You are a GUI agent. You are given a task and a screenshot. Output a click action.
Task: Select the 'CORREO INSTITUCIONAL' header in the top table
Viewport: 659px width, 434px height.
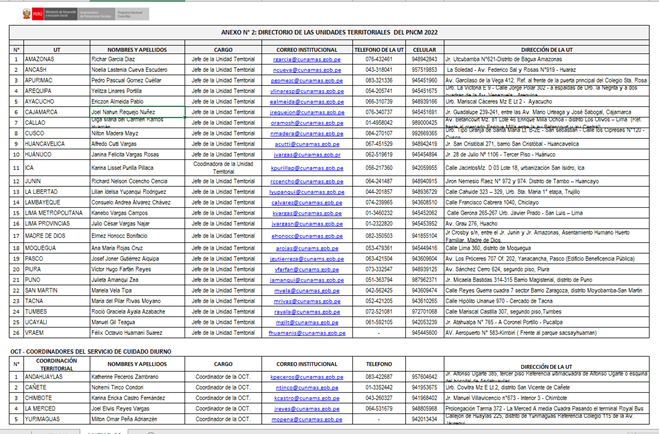pos(307,50)
